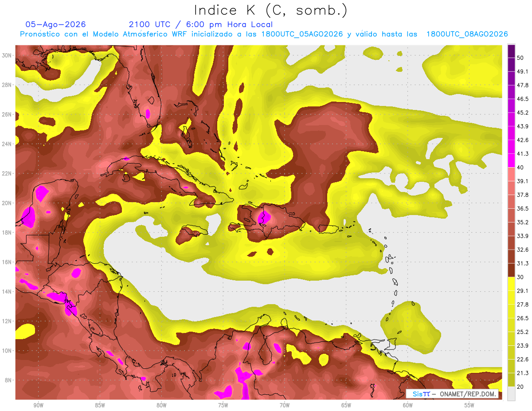Click the "55W" longitude label
532x411 pixels.
tap(469, 406)
